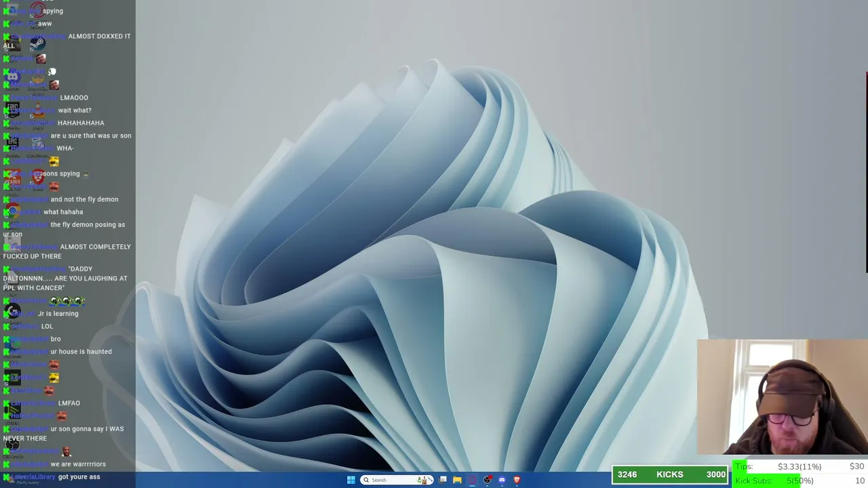
Task: Open the purple app icon on taskbar
Action: pyautogui.click(x=473, y=480)
